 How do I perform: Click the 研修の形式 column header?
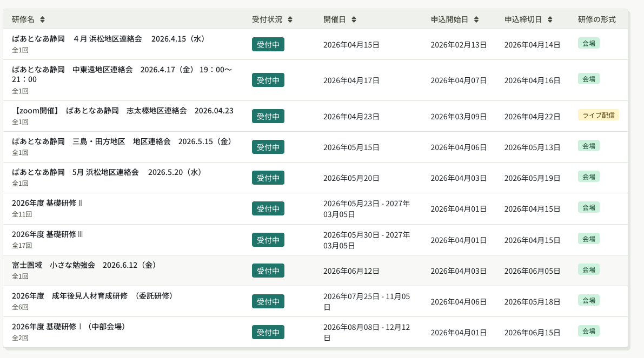click(x=596, y=19)
